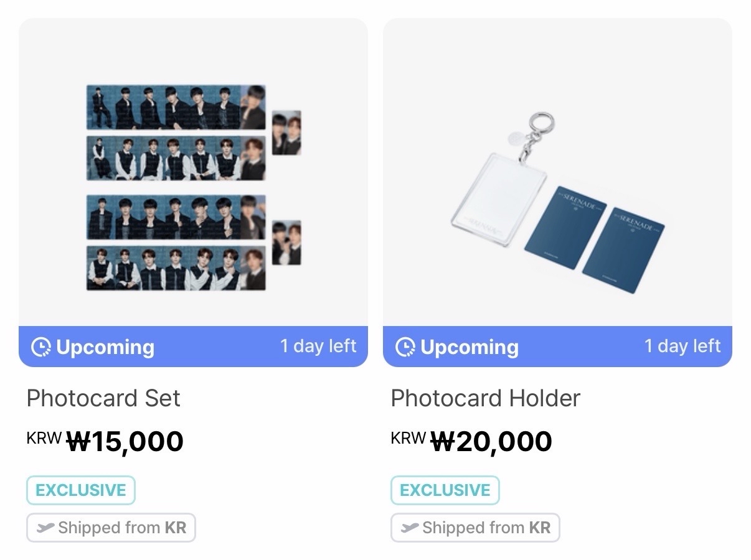
Task: Click the Upcoming label on Photocard Holder
Action: point(469,347)
